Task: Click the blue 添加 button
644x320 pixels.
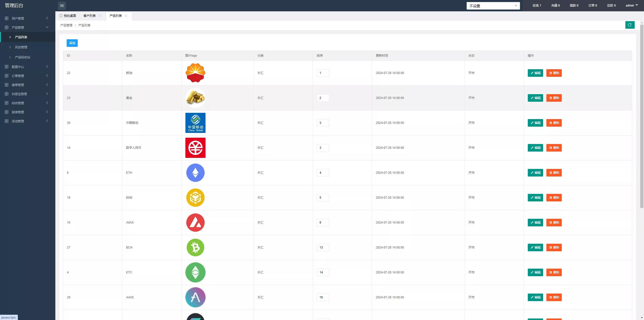Action: (72, 43)
